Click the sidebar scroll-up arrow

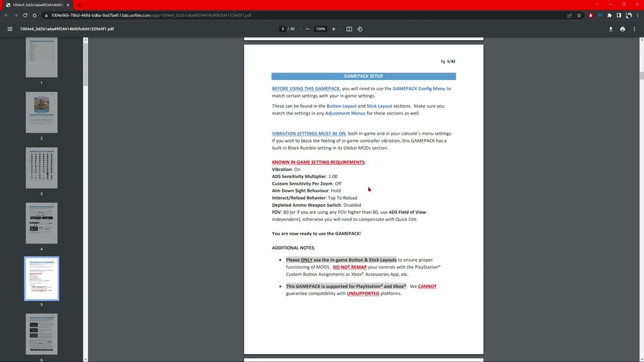[85, 40]
